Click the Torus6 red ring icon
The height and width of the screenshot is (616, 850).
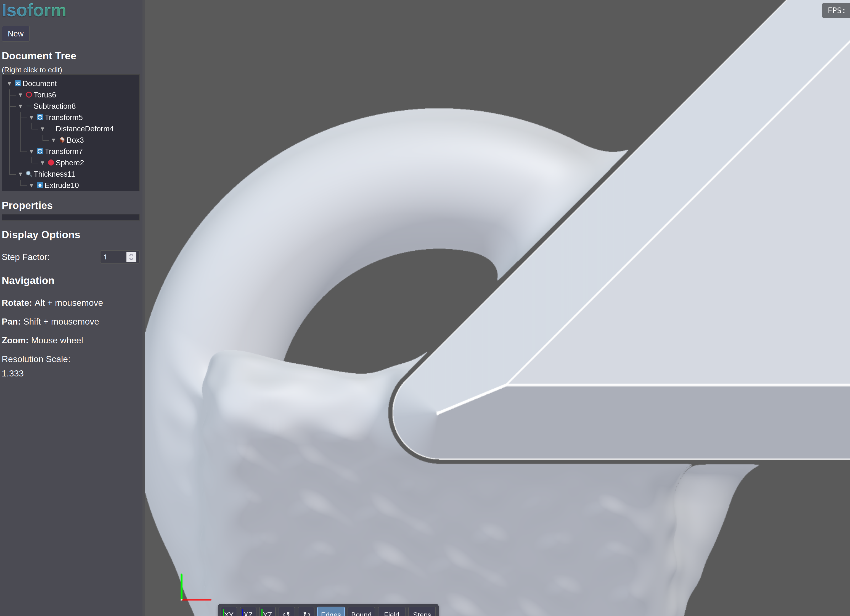tap(29, 95)
